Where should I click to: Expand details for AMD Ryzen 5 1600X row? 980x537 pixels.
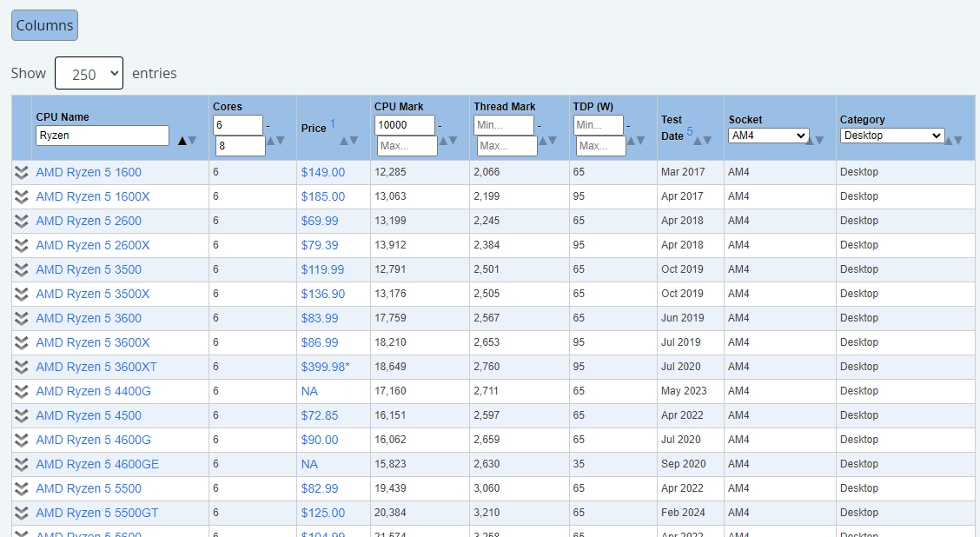click(21, 197)
